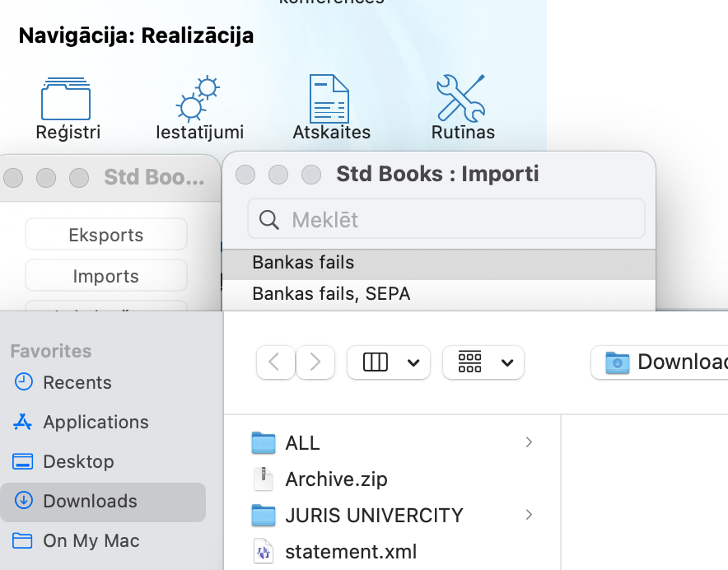Select Recents in Favorites sidebar

(x=77, y=382)
